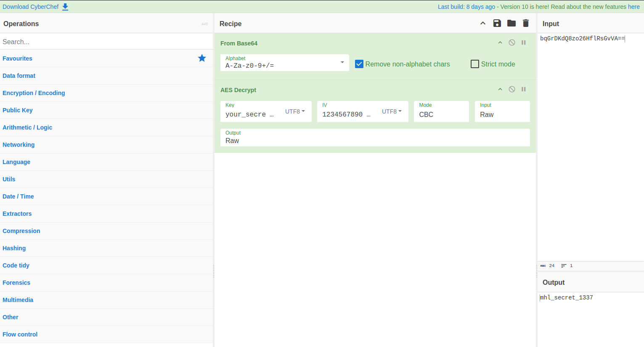Expand the Data format category

pos(106,76)
